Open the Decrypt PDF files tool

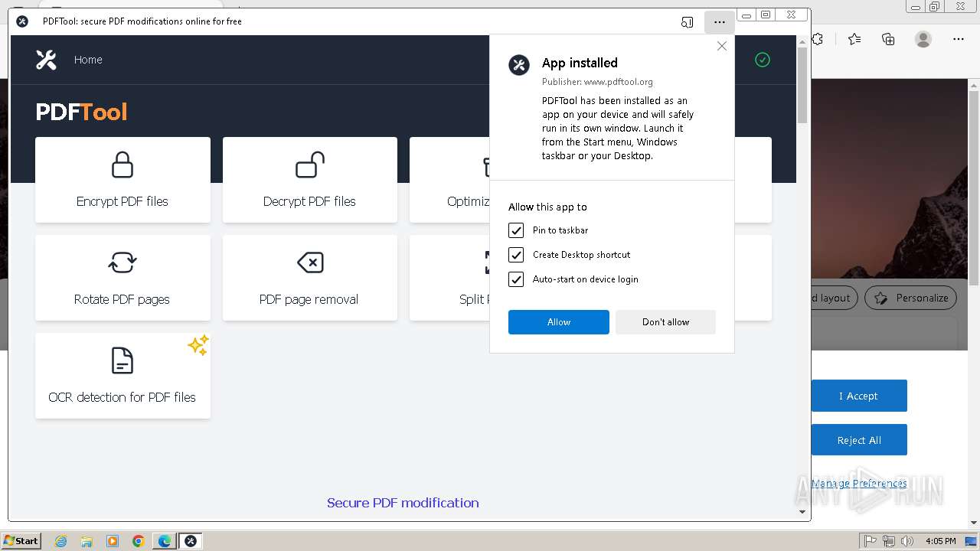click(309, 180)
